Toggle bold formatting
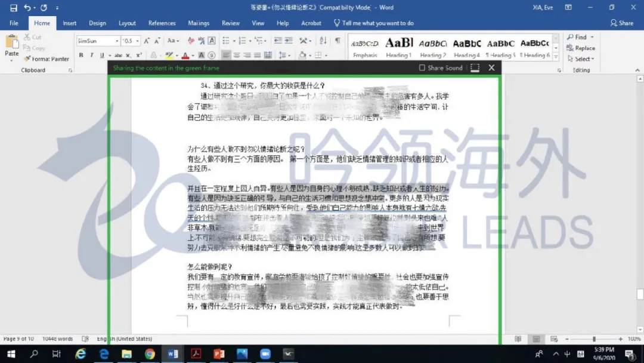644x363 pixels. pos(80,54)
